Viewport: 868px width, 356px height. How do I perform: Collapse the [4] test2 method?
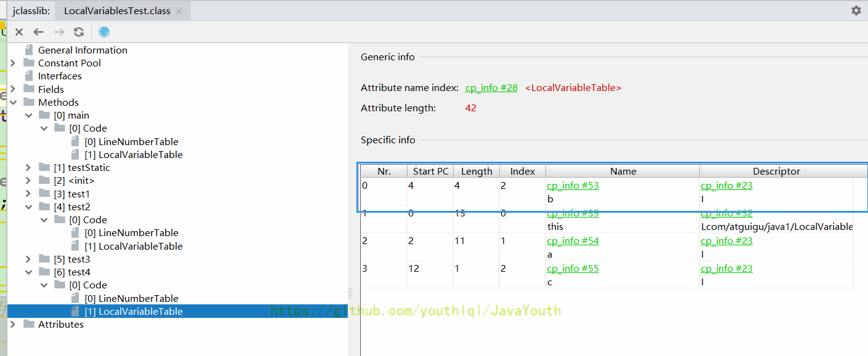point(28,207)
